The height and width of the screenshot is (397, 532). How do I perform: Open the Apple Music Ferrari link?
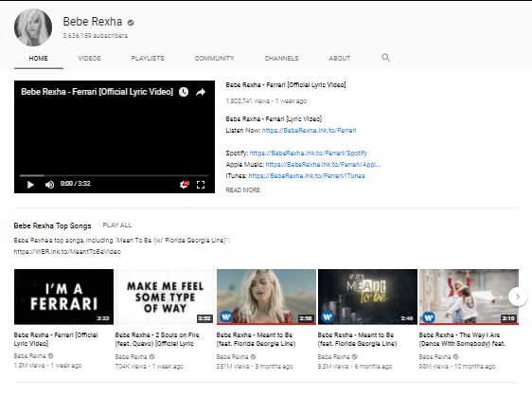323,164
